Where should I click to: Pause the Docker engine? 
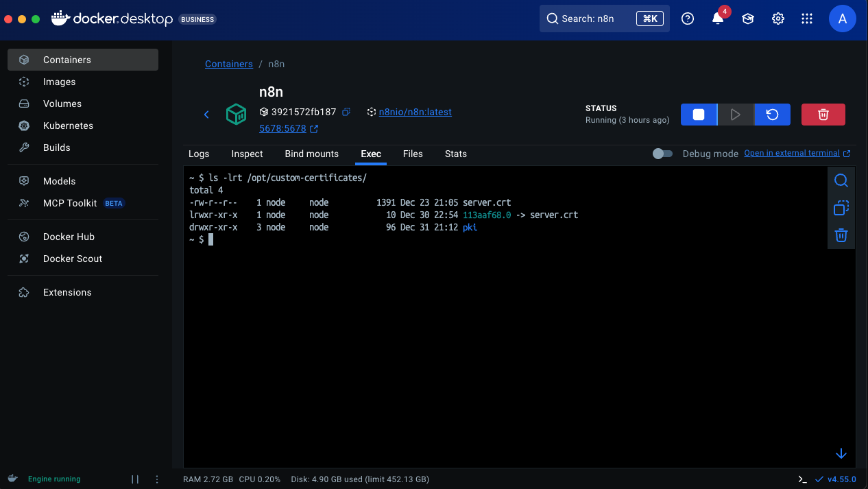[135, 479]
